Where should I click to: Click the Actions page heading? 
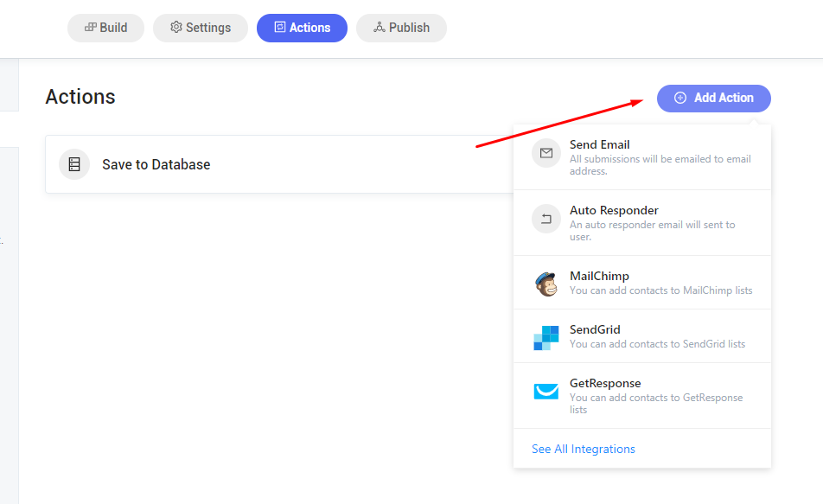tap(80, 97)
